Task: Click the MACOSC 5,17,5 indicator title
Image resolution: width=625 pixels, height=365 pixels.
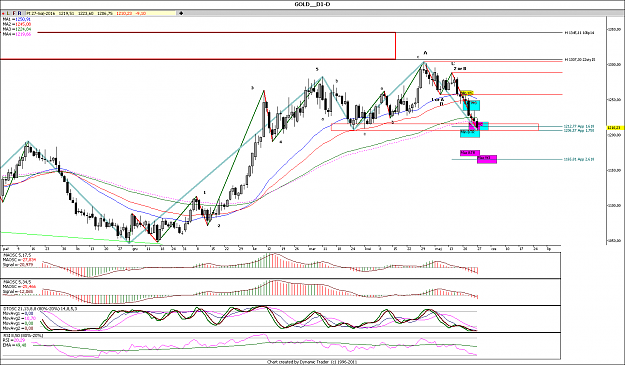Action: (x=17, y=254)
